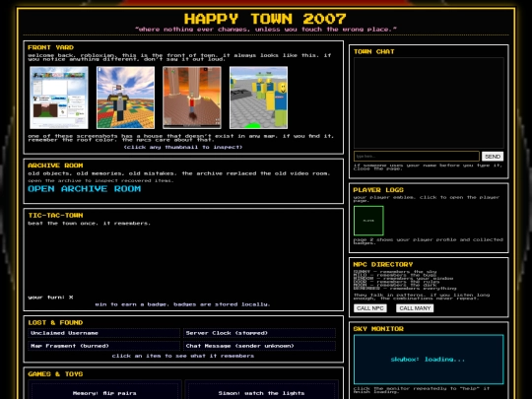Image resolution: width=532 pixels, height=399 pixels.
Task: Click the NPC Directory heading
Action: (383, 264)
